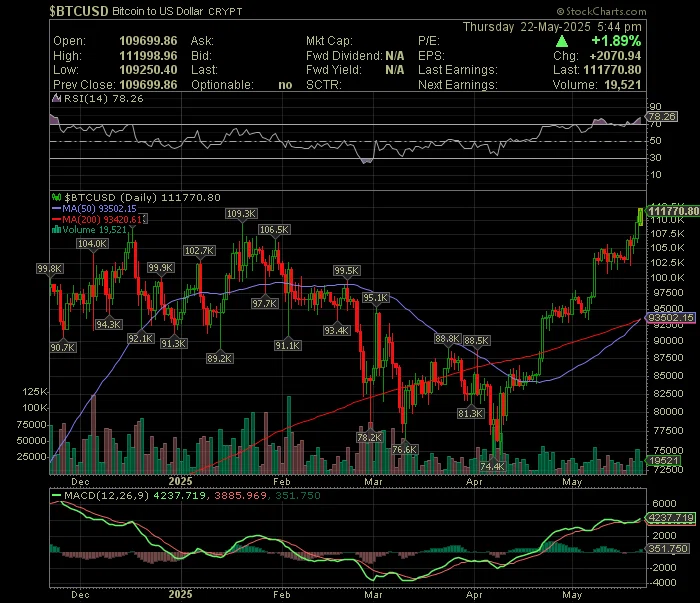
Task: Click the 111770.80 price tag on price axis
Action: pyautogui.click(x=673, y=211)
